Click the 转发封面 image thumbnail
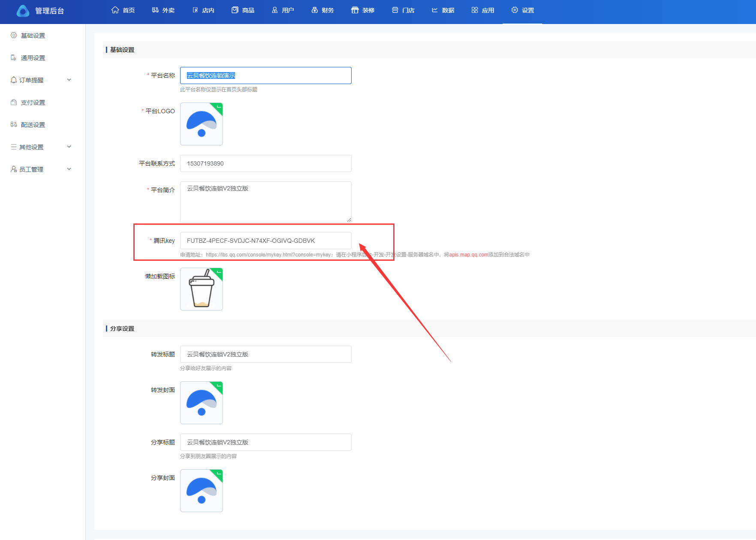This screenshot has width=756, height=540. click(x=202, y=403)
